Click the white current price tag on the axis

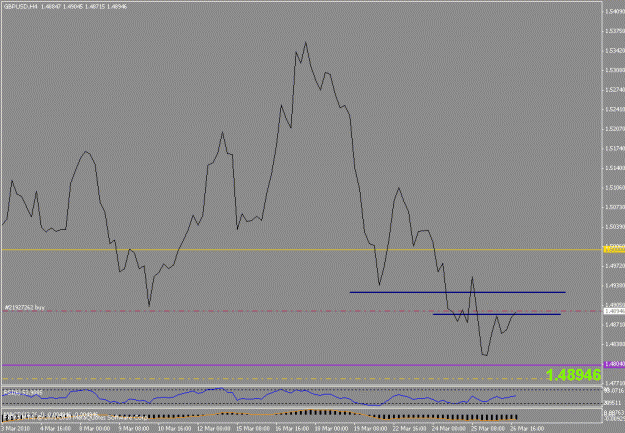[614, 311]
